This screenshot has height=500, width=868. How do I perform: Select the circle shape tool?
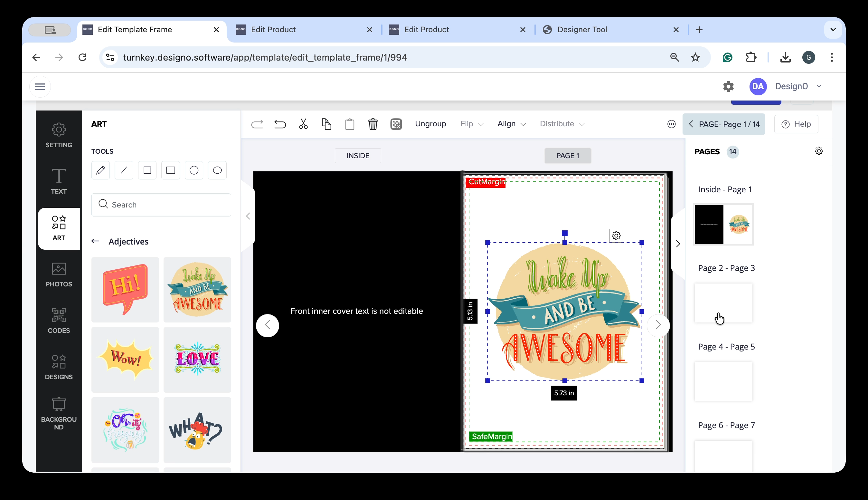point(194,170)
